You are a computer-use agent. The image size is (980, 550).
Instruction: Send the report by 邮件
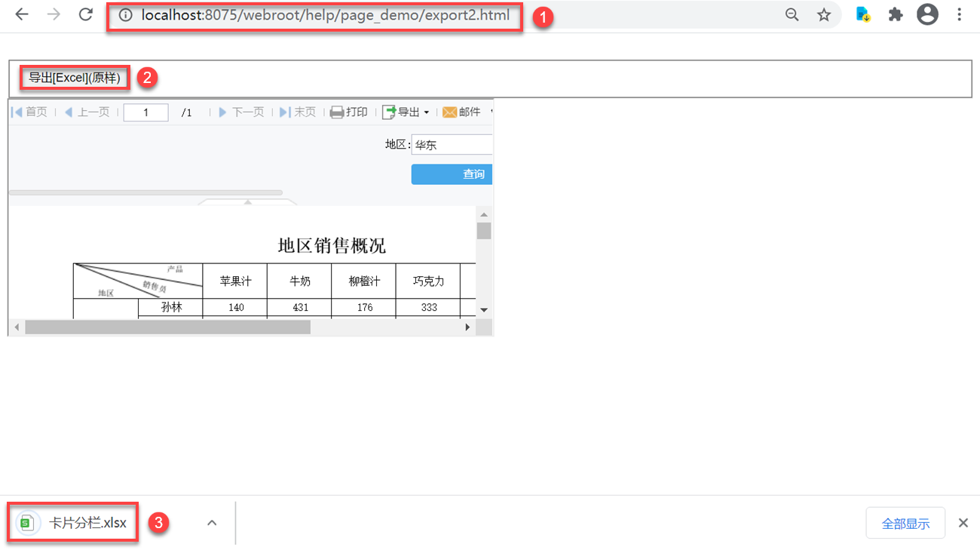coord(461,112)
